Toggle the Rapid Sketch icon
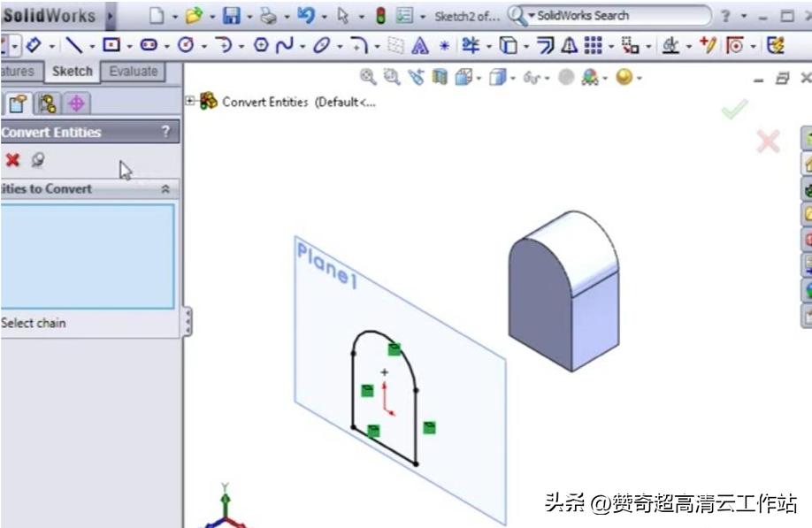This screenshot has height=528, width=812. pos(776,46)
